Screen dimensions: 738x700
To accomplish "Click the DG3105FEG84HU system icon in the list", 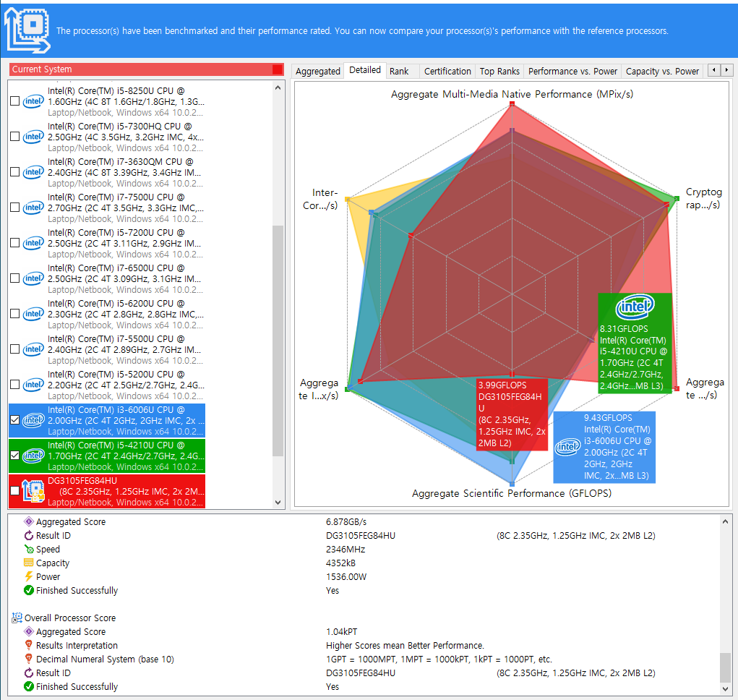I will pyautogui.click(x=33, y=492).
